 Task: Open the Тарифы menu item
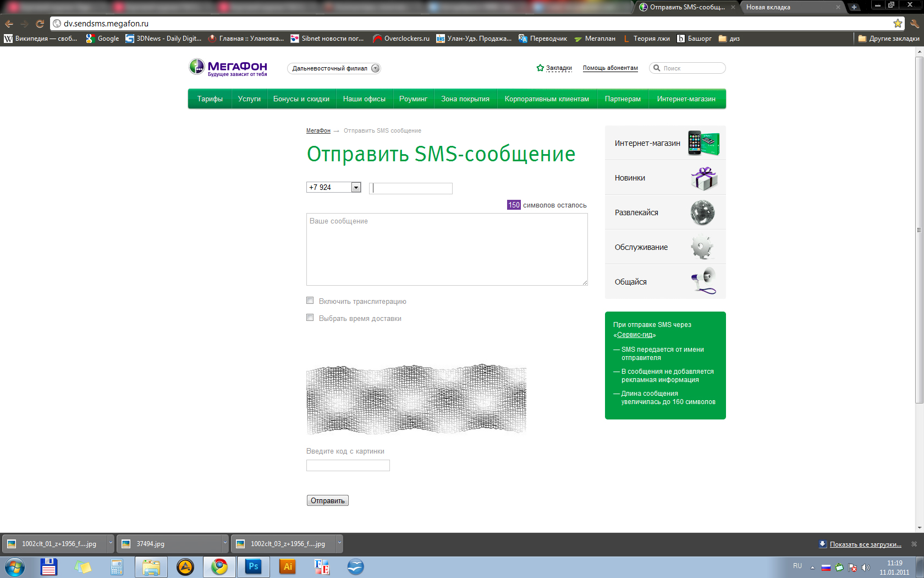210,99
